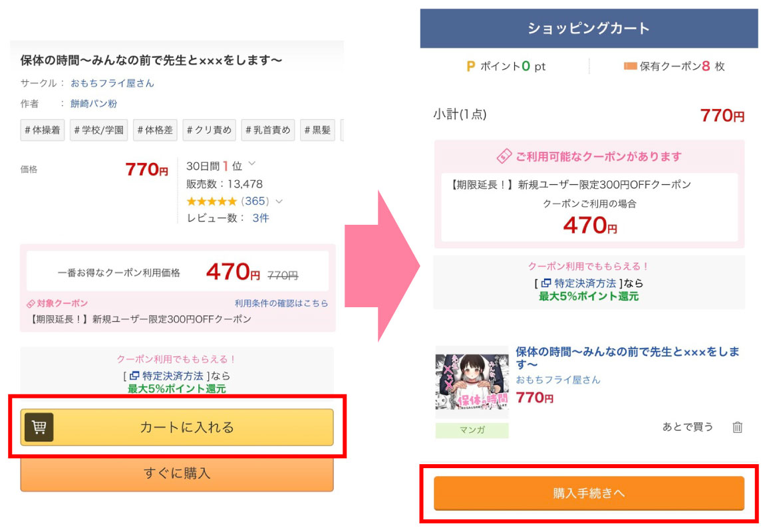Click the orange coupon icon beside 保有クーポン

pos(630,66)
